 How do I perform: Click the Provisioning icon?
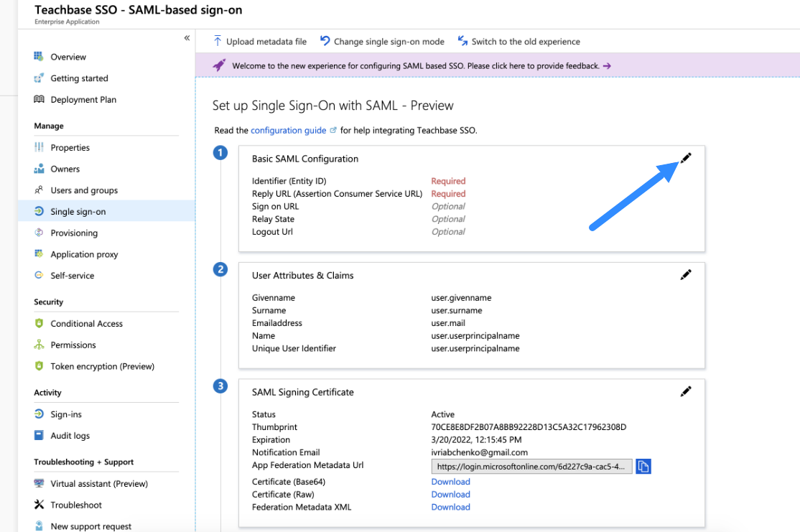[39, 233]
